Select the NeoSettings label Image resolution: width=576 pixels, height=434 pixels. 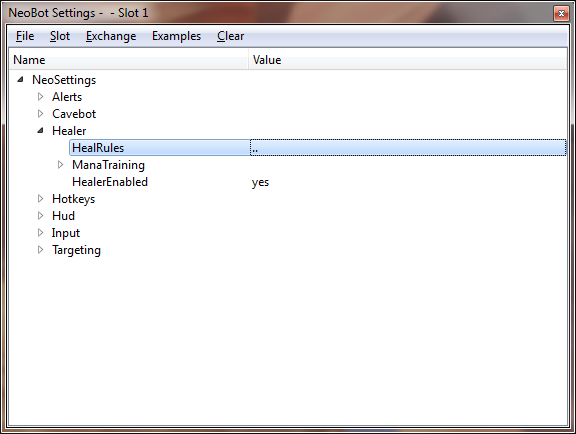point(64,80)
